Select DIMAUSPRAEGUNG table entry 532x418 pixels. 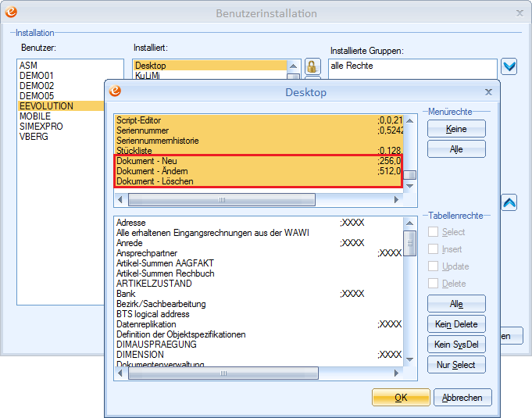tap(259, 345)
